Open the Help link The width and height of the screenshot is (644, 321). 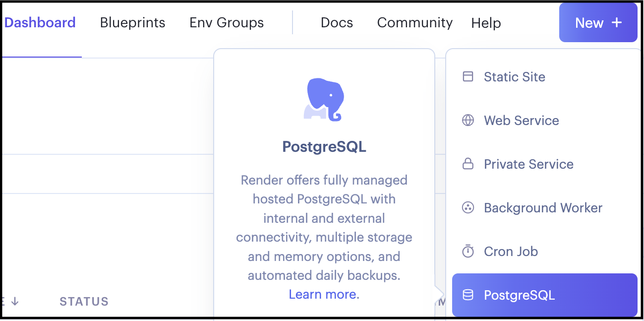point(486,23)
